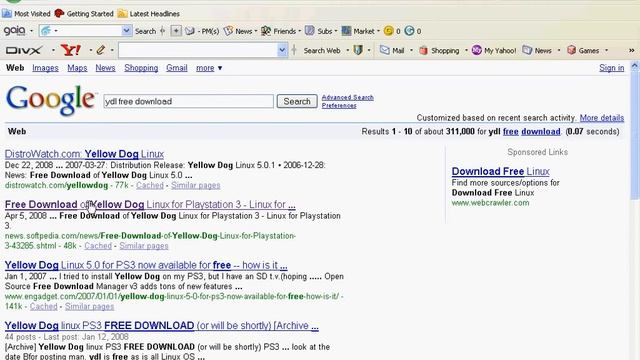
Task: Open the Preferences link
Action: [339, 106]
